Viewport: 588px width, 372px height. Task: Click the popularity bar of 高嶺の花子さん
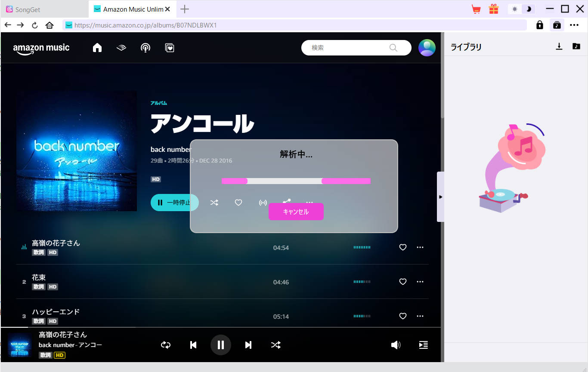[x=362, y=247]
